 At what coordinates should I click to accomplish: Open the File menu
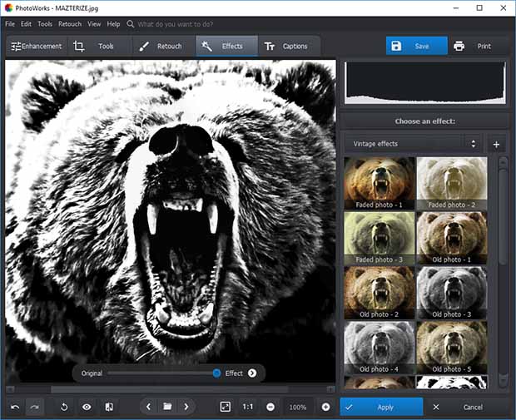[x=10, y=24]
